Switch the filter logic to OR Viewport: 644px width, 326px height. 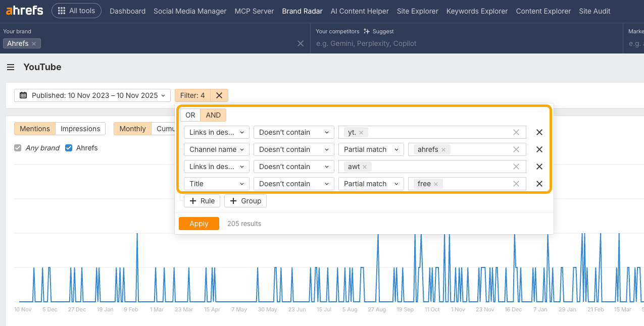(x=190, y=115)
